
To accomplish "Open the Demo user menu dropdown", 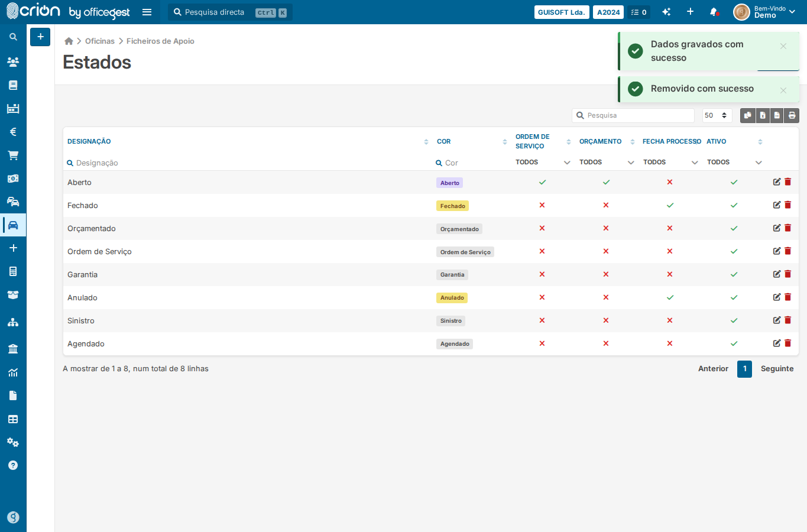I will click(x=766, y=12).
